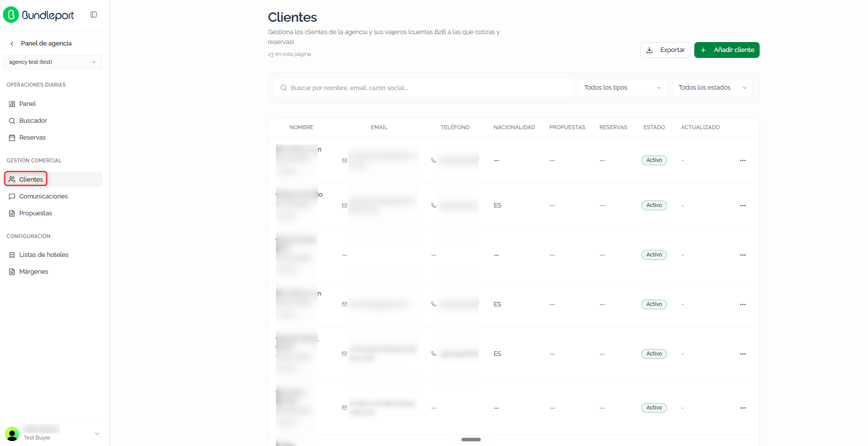868x446 pixels.
Task: Open Márgenes in the sidebar
Action: 52,272
